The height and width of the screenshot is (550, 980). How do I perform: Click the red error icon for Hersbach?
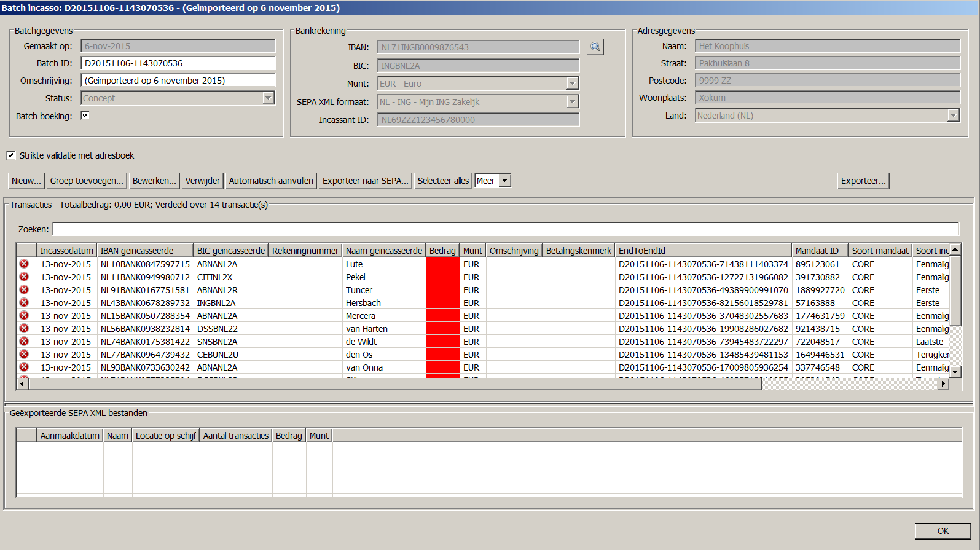click(24, 303)
